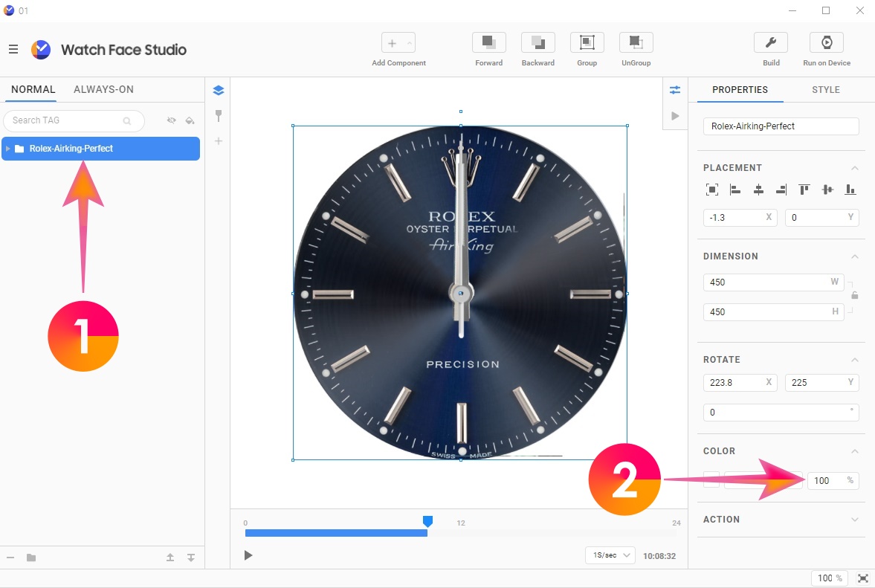Click the placement Y field
The width and height of the screenshot is (875, 588).
(822, 218)
